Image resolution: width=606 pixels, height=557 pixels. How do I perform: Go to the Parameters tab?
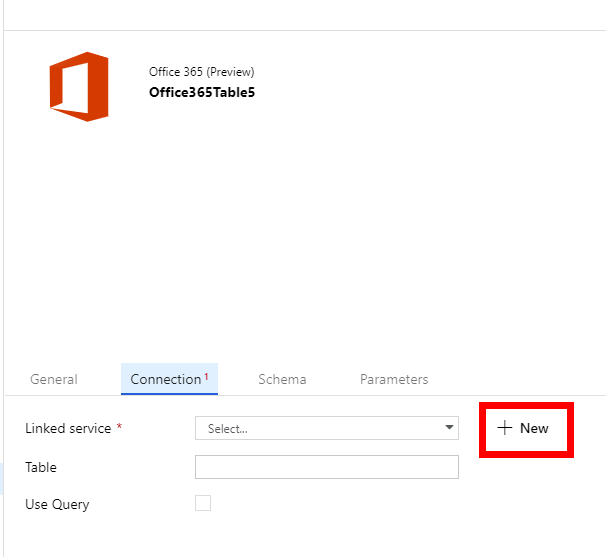pyautogui.click(x=394, y=380)
